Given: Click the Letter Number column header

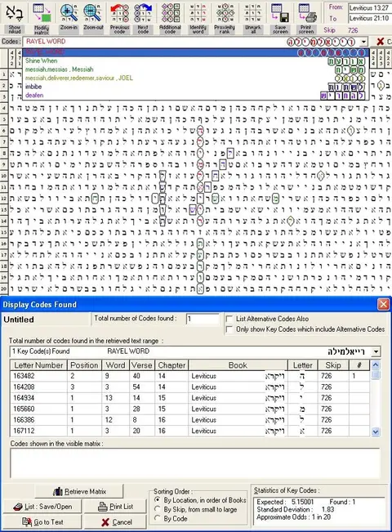Looking at the screenshot, I should coord(38,365).
